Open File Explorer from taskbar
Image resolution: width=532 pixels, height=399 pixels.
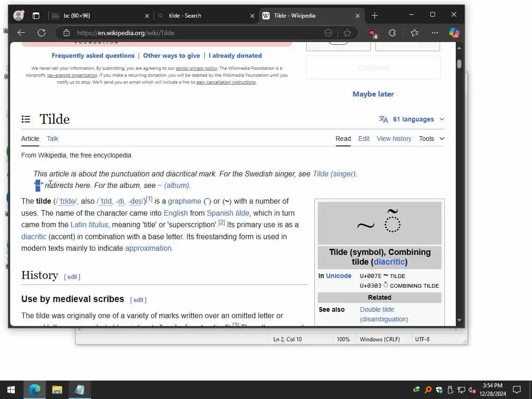tap(57, 389)
